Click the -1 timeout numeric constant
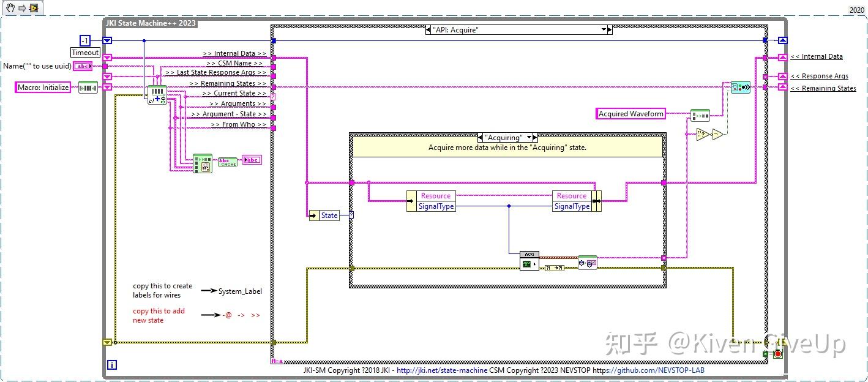 point(86,41)
